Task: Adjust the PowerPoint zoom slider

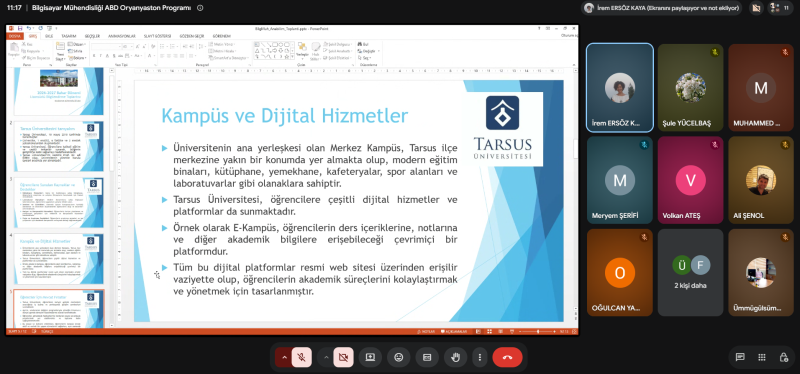Action: [x=538, y=331]
